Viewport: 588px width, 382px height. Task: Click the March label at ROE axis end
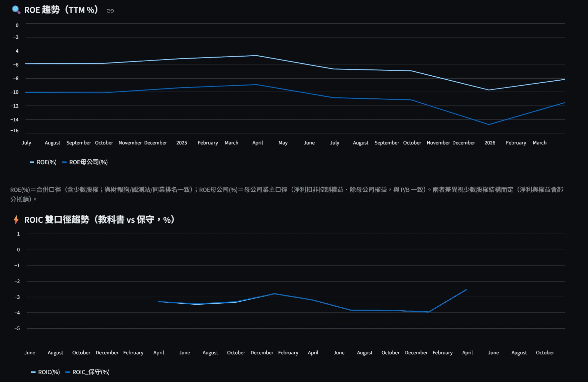[x=540, y=143]
